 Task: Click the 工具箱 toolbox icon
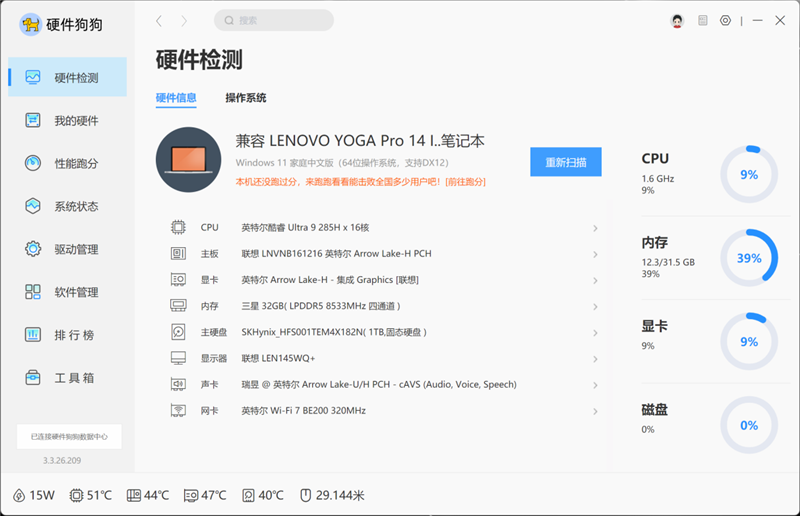pyautogui.click(x=33, y=378)
